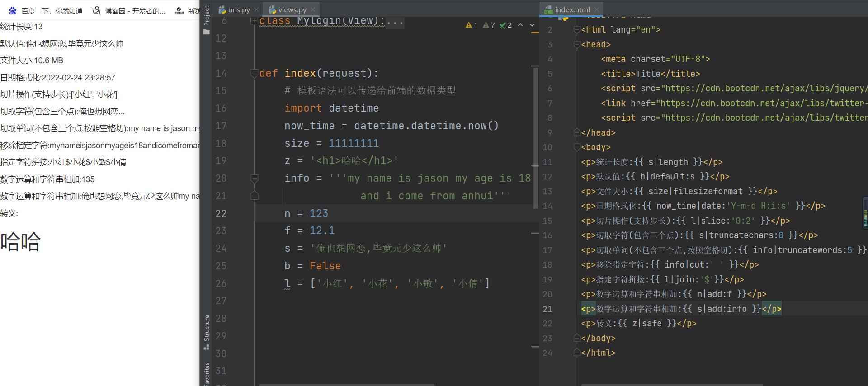868x386 pixels.
Task: Click 'import datetime' in views.py
Action: coord(331,108)
